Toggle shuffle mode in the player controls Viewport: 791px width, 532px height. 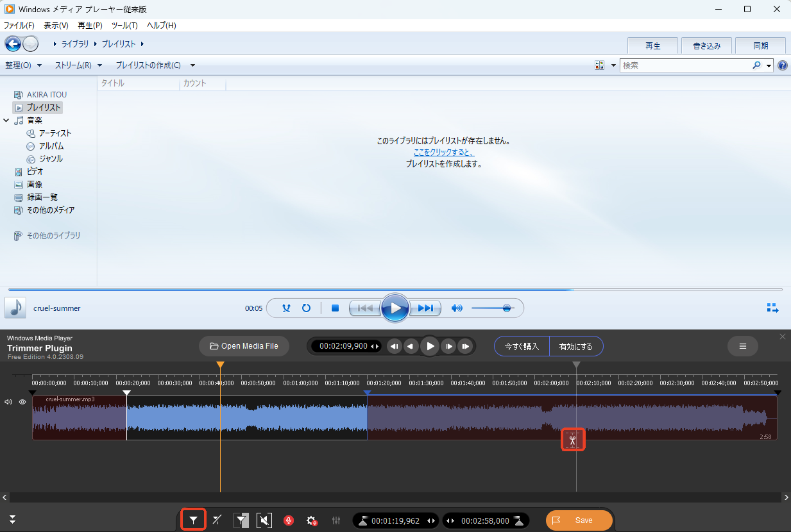point(287,308)
